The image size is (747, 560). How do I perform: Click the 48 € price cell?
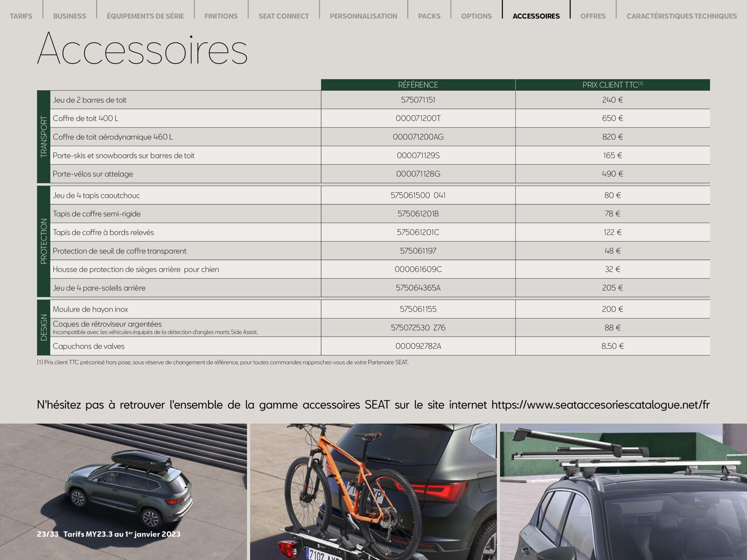point(613,251)
